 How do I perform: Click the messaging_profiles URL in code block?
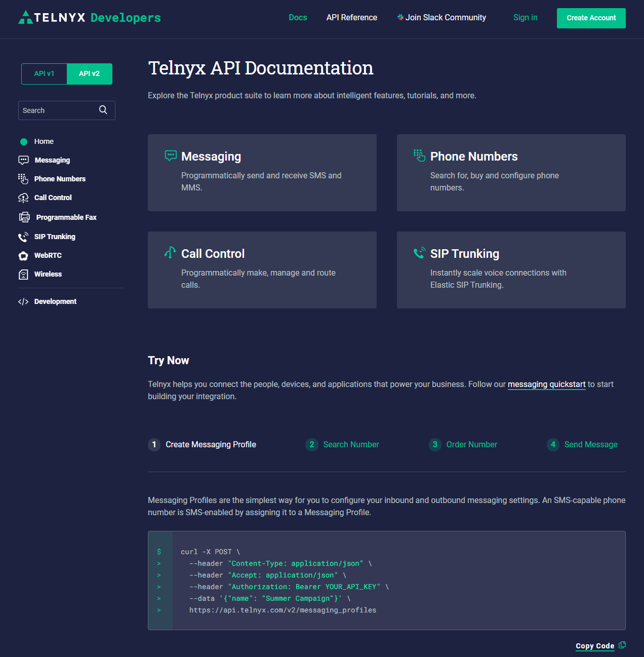point(283,610)
